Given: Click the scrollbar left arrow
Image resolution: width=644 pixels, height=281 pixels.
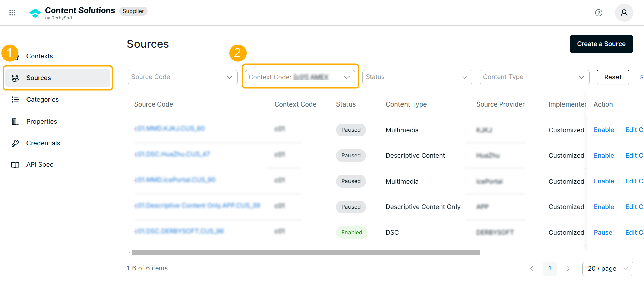Looking at the screenshot, I should (x=130, y=252).
